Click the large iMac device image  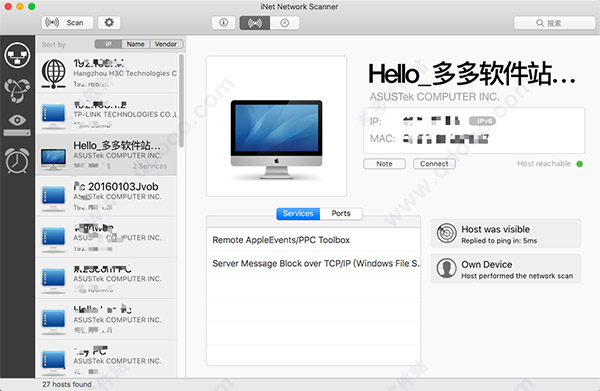[277, 139]
